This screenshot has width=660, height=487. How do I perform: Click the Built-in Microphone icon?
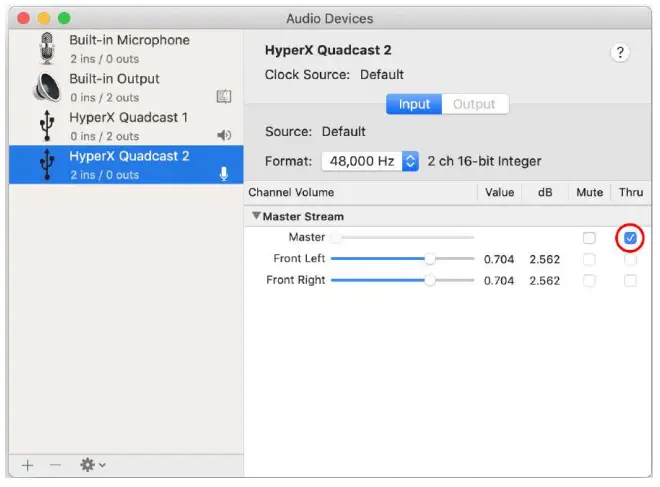[x=47, y=49]
